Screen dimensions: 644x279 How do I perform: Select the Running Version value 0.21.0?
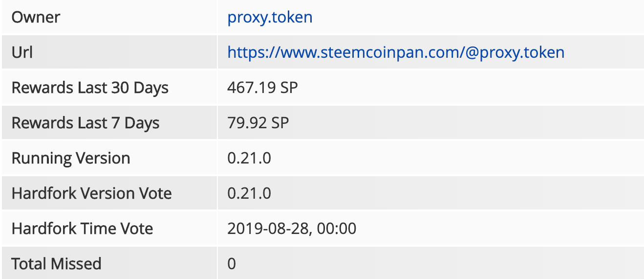point(249,158)
